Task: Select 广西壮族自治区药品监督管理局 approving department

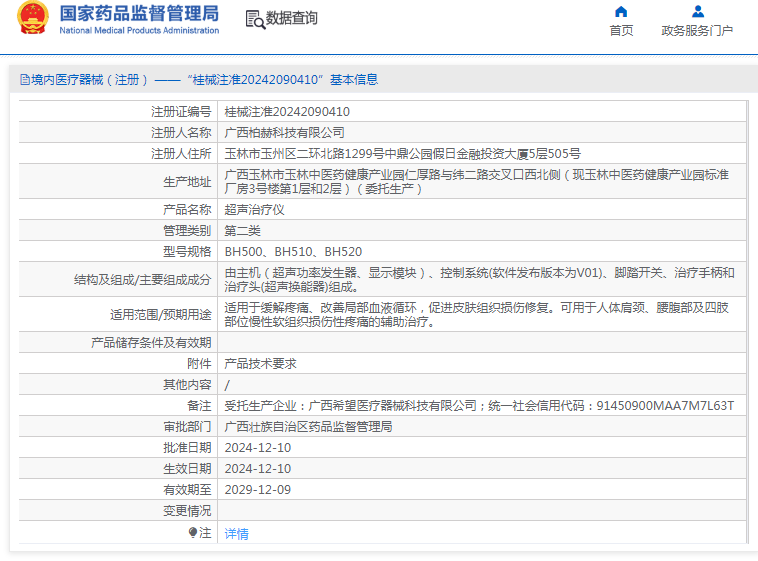Action: pyautogui.click(x=308, y=427)
